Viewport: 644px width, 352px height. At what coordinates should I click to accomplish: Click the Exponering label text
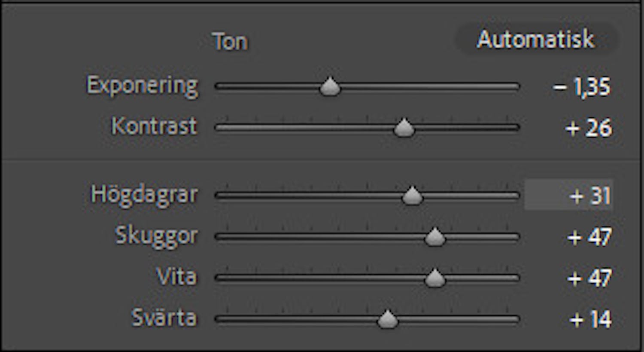(x=142, y=86)
